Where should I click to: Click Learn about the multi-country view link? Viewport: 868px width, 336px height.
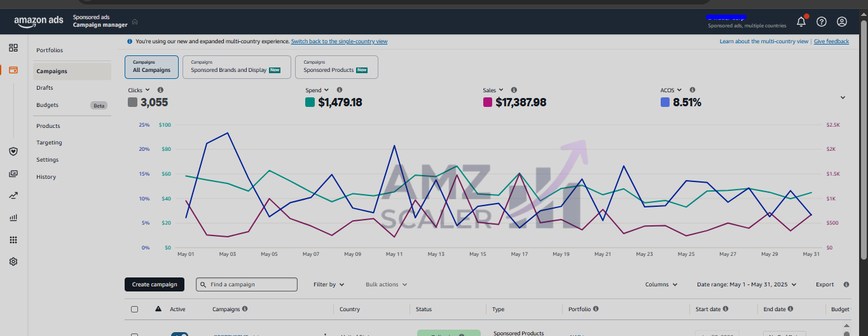[x=764, y=41]
